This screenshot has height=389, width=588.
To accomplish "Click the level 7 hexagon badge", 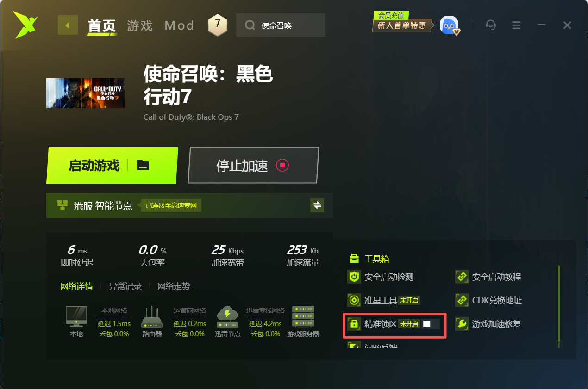I will pos(218,25).
